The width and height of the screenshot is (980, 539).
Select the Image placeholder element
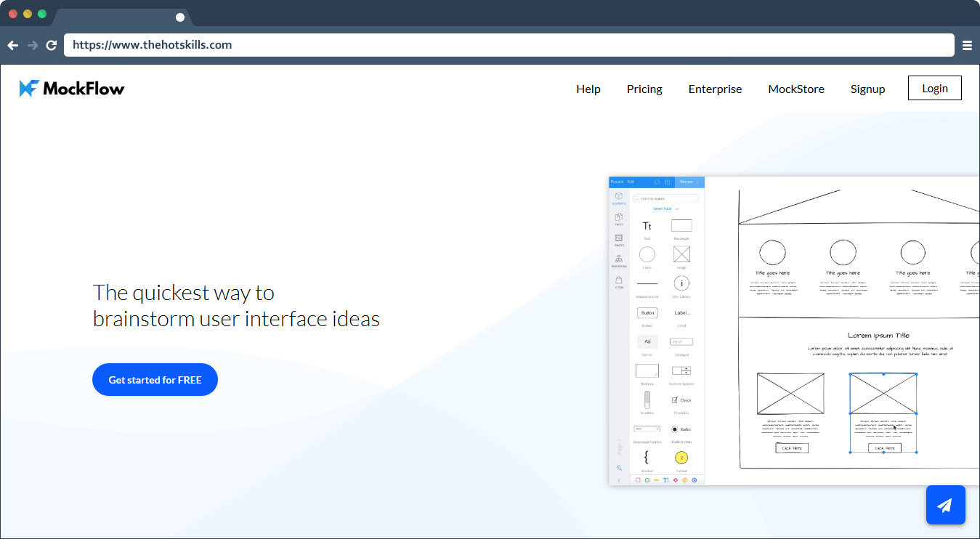click(x=681, y=256)
